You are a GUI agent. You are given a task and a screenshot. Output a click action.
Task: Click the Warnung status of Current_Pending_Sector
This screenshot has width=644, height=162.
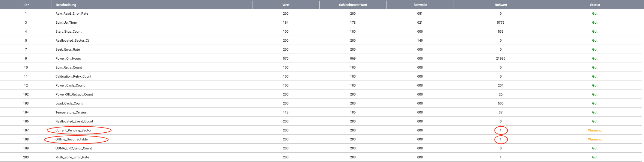tap(595, 130)
